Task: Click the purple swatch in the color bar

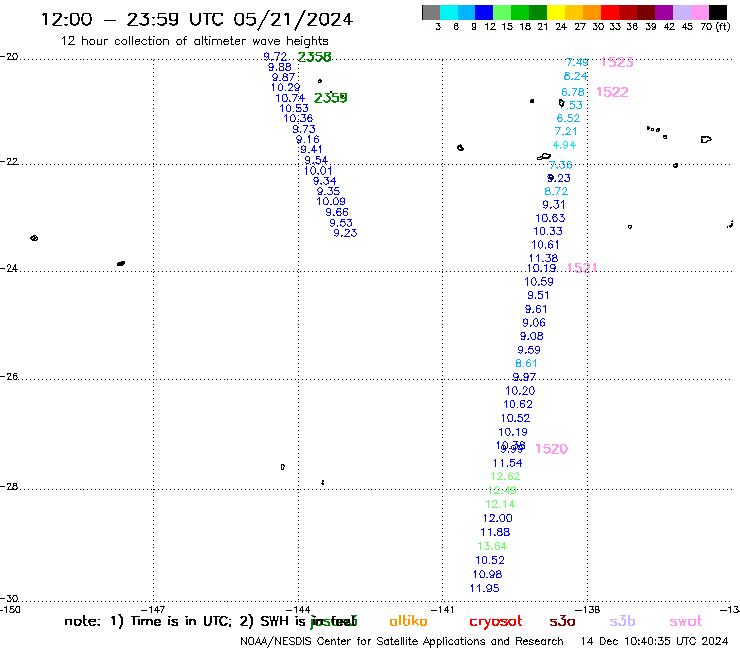Action: pos(664,12)
